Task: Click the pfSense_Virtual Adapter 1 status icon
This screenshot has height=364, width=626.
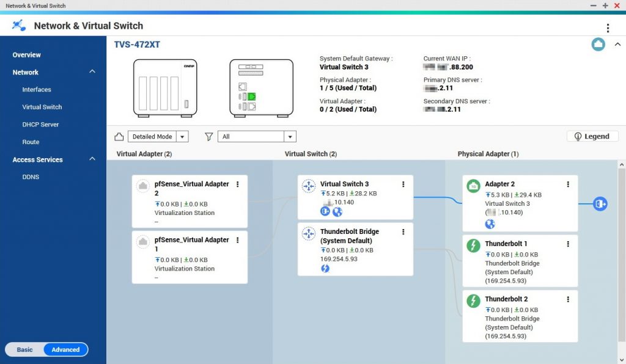Action: click(x=143, y=242)
